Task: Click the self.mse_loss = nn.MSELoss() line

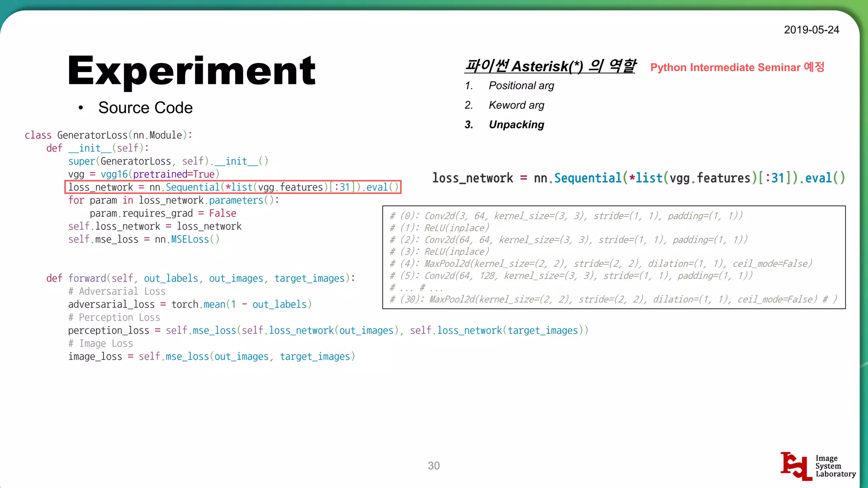Action: [144, 239]
